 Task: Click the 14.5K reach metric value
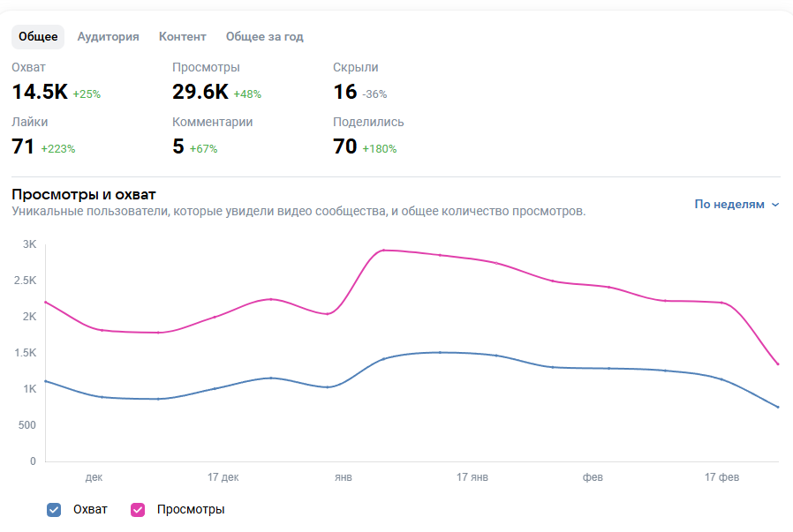coord(40,92)
